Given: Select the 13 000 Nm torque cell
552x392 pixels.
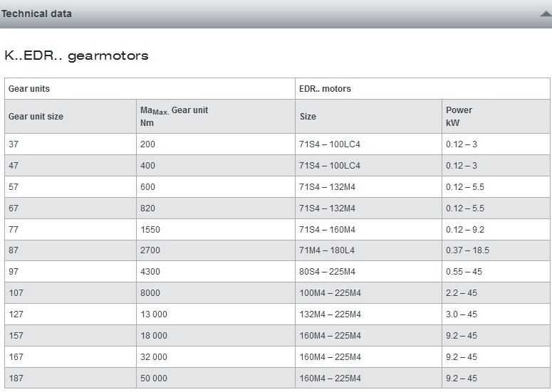Looking at the screenshot, I should click(x=215, y=314).
